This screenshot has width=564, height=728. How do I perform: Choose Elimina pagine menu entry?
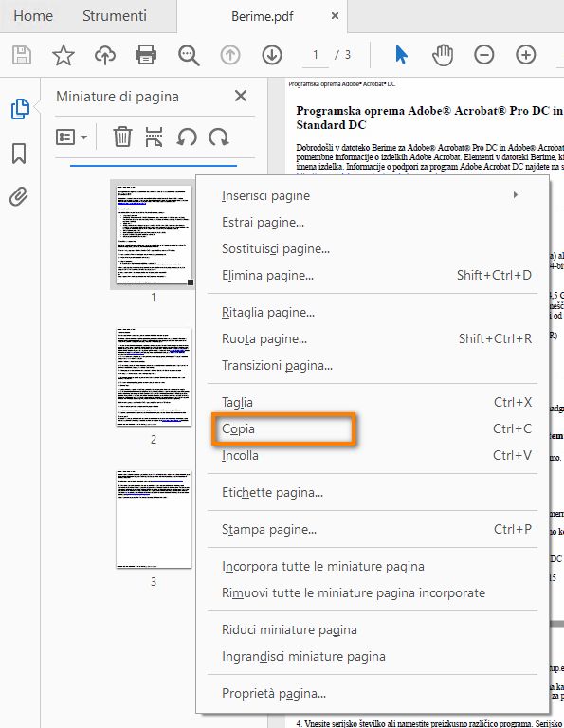tap(372, 275)
